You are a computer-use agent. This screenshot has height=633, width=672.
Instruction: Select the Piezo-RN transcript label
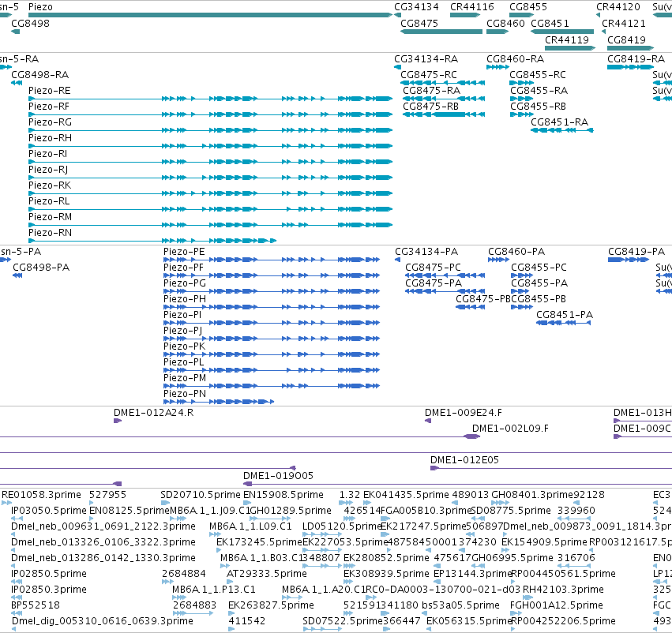pyautogui.click(x=50, y=233)
